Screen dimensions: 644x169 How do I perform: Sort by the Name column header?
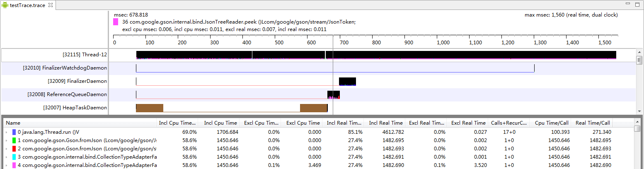point(80,123)
